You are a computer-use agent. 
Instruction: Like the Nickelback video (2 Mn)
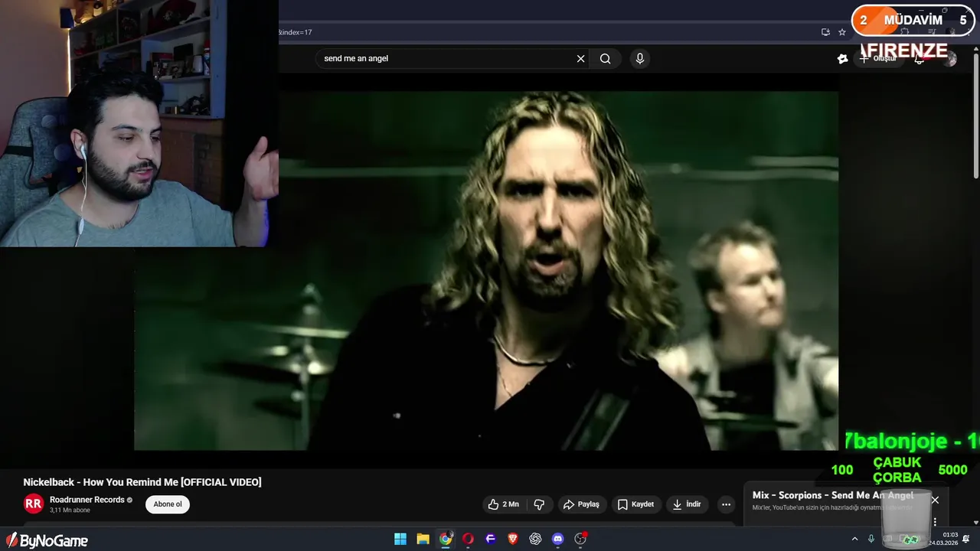tap(503, 504)
